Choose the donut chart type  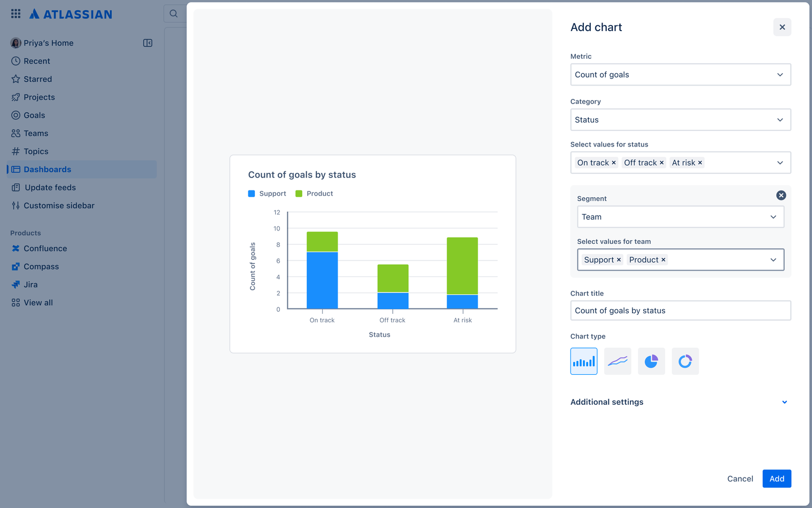685,361
